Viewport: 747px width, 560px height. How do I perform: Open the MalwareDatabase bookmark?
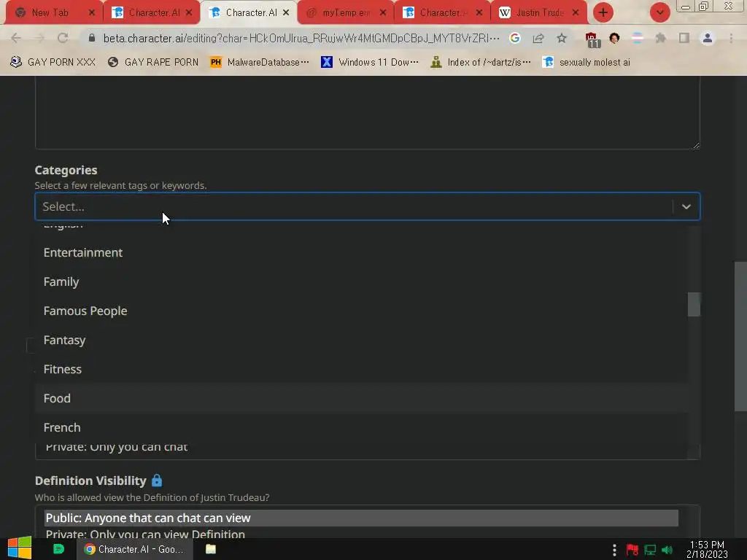(x=260, y=63)
